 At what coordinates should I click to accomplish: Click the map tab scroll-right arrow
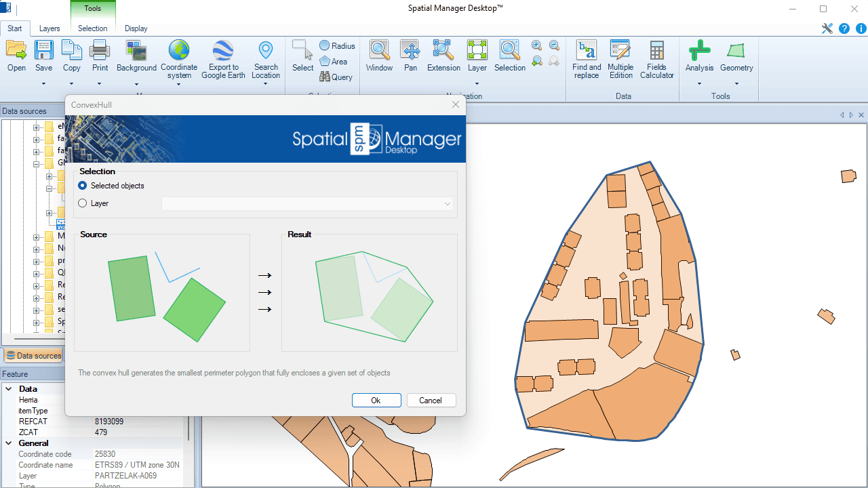tap(851, 115)
